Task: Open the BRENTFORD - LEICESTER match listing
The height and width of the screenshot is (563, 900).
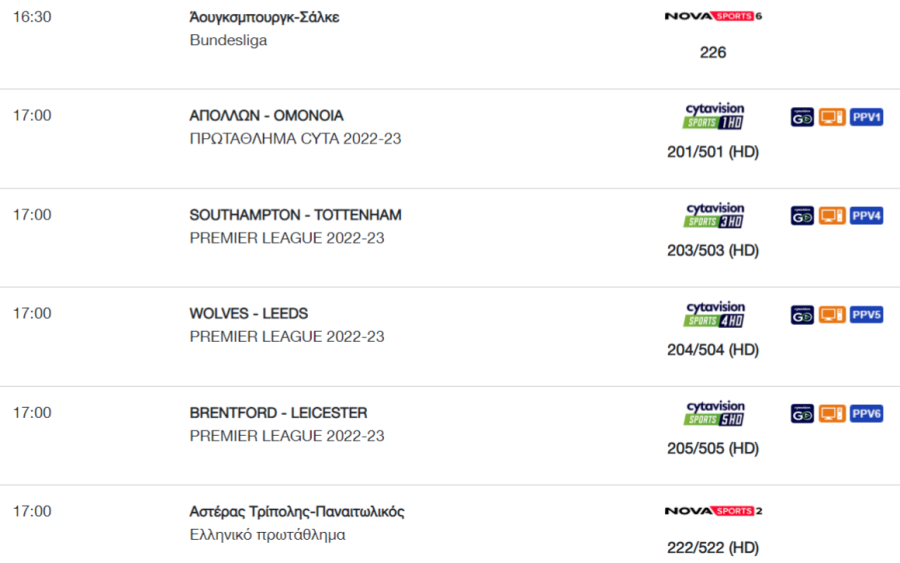Action: click(278, 413)
